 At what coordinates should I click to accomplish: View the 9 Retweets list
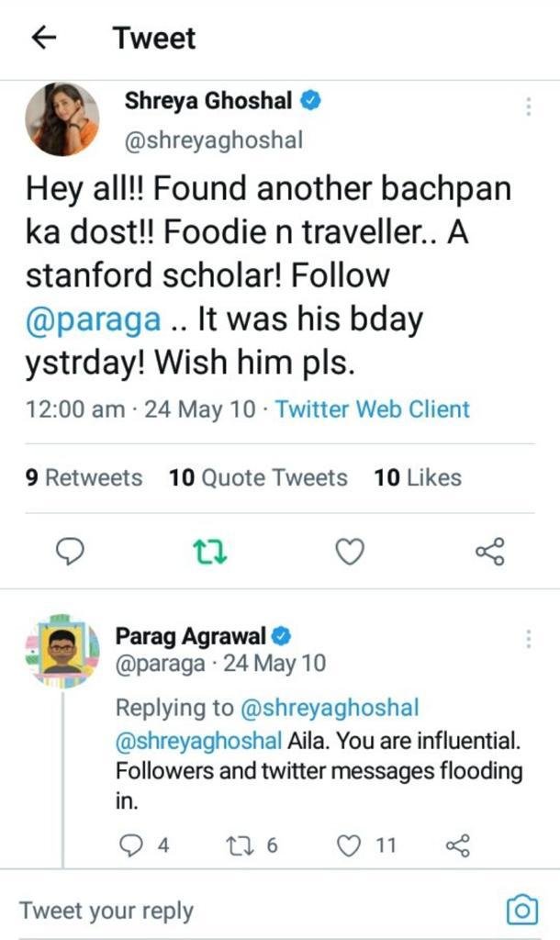[84, 477]
